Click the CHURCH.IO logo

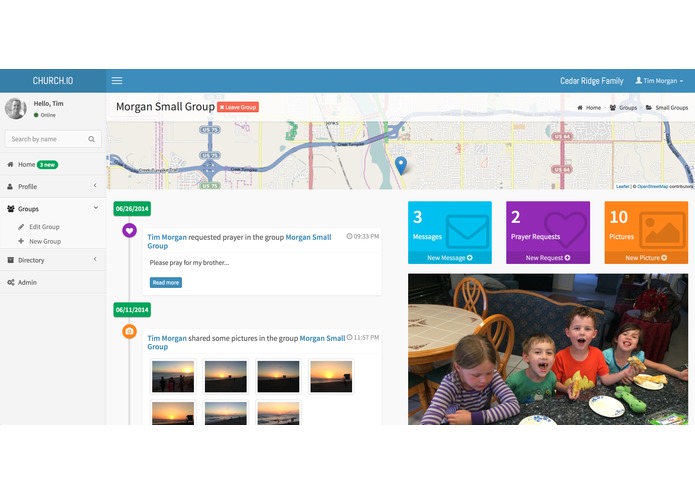[53, 81]
